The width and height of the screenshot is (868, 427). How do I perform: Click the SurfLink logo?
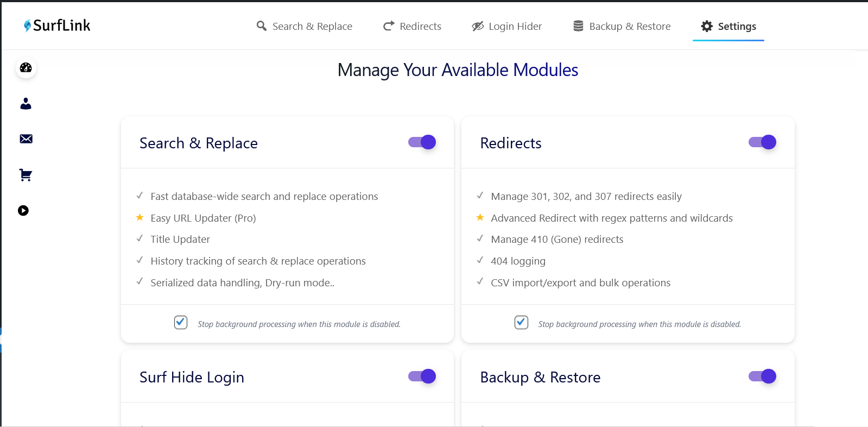[57, 26]
